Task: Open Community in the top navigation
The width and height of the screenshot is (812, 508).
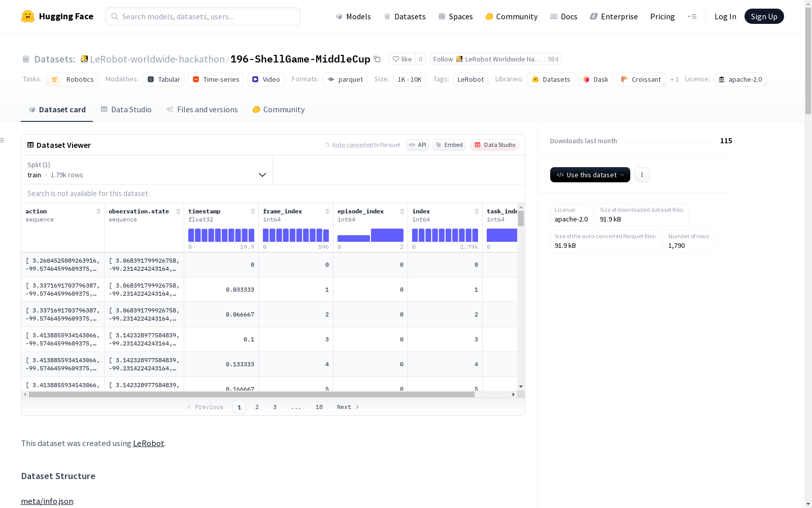Action: (512, 16)
